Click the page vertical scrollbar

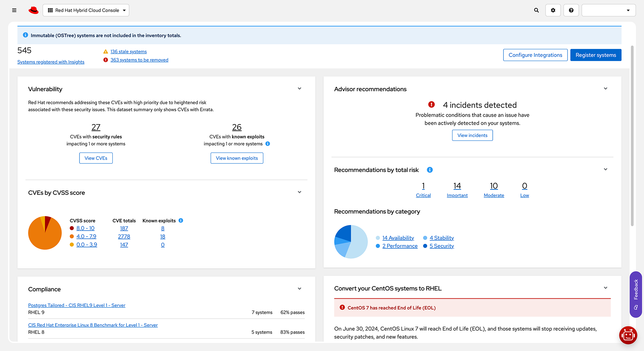tap(632, 134)
